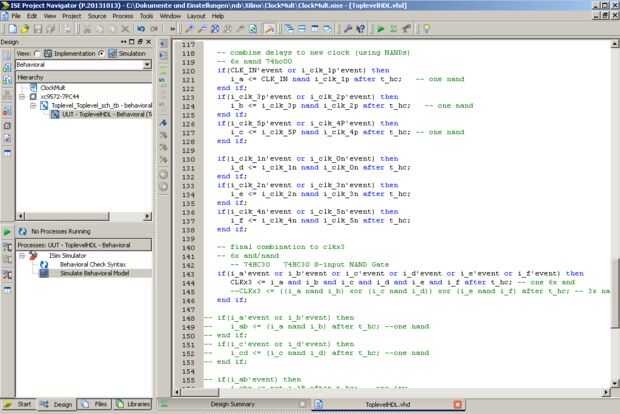
Task: Click the xc9572-7PC44 device chip icon
Action: (34, 96)
